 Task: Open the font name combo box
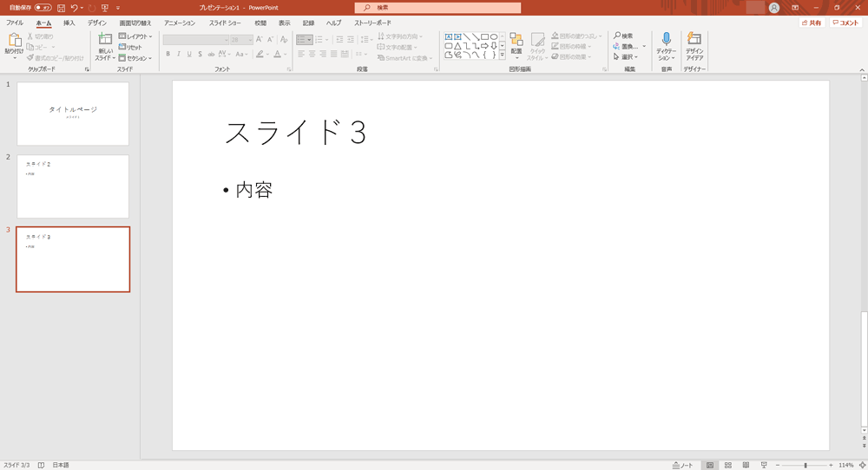(x=196, y=40)
